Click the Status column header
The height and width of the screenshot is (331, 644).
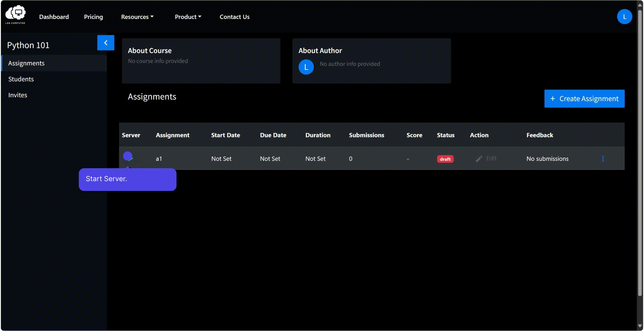pos(445,135)
